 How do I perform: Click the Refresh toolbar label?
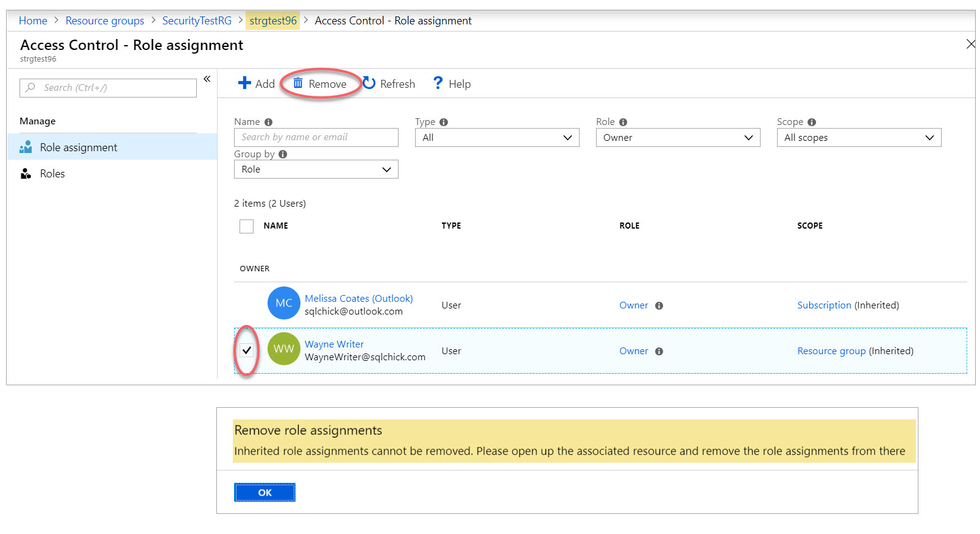[397, 84]
